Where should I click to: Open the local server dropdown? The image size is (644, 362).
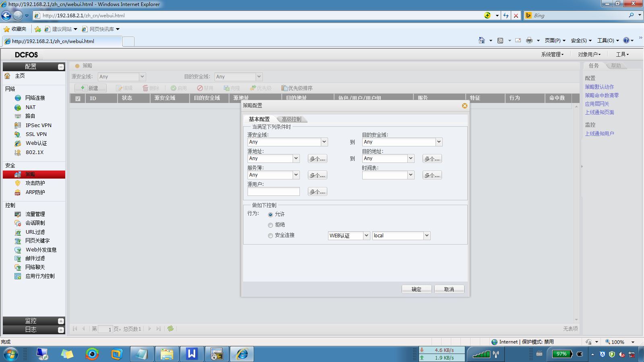(x=427, y=236)
